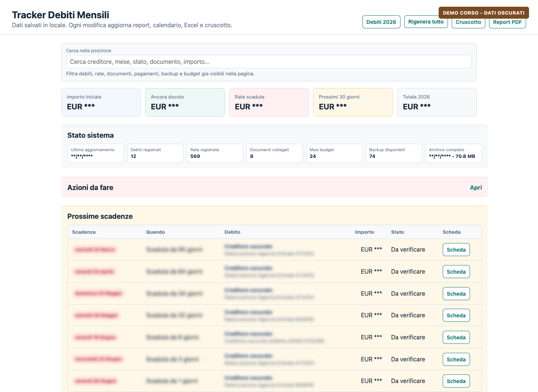Open Scheda for debt overdue 8 days

point(456,337)
